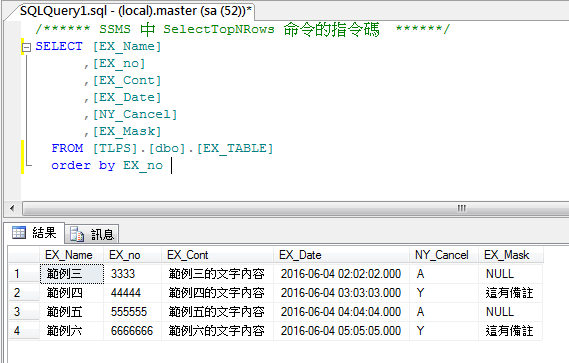Click the EX_no value 6666666
The height and width of the screenshot is (363, 569).
[132, 331]
